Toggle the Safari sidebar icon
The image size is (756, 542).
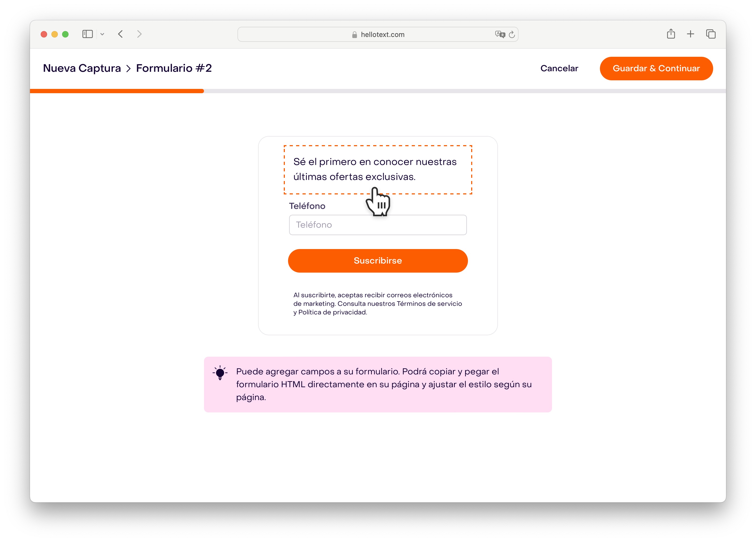(x=87, y=34)
